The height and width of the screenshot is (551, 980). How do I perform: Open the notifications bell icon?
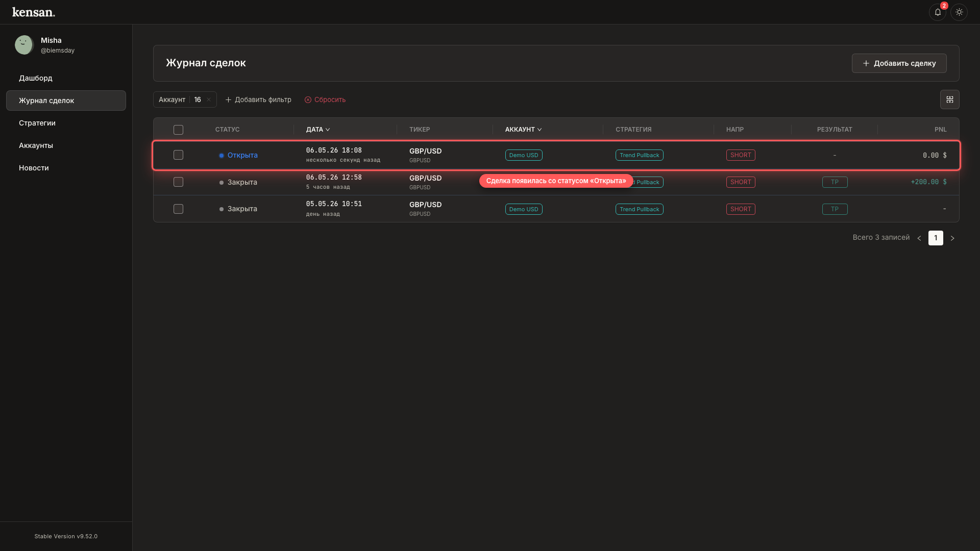tap(937, 12)
